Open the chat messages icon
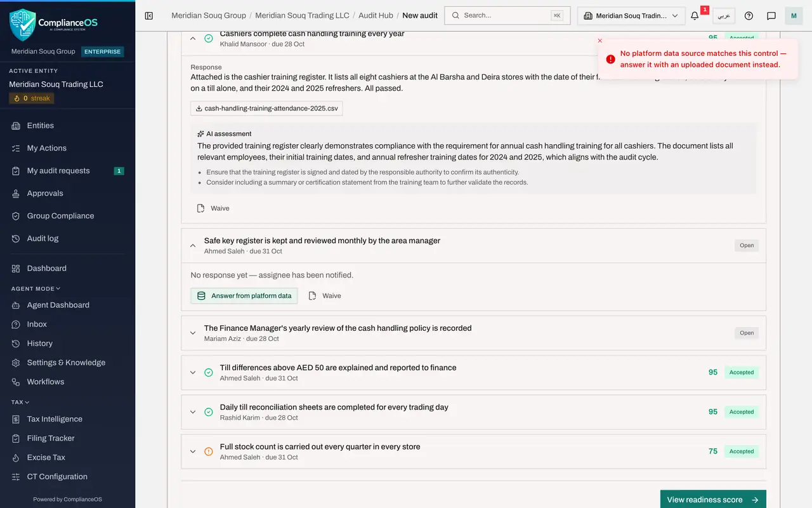The height and width of the screenshot is (508, 812). pos(771,16)
